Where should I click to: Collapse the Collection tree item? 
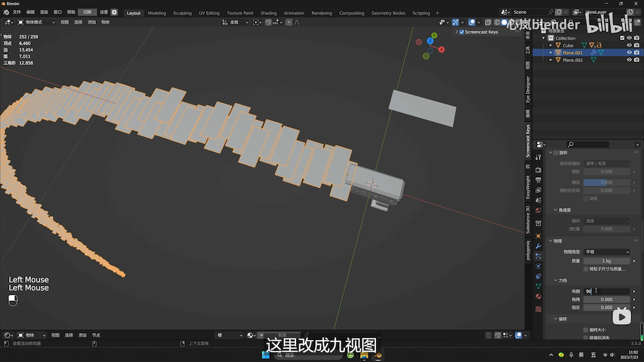click(544, 38)
